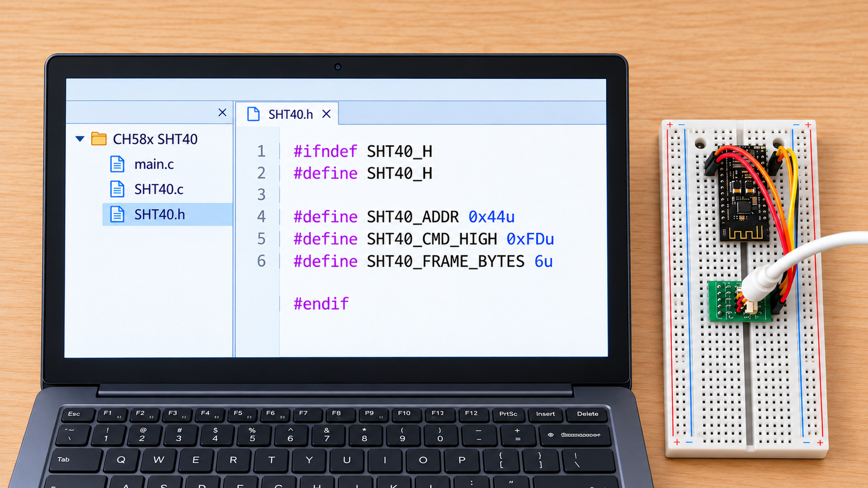Click the file icon on SHT40.h tab
This screenshot has width=868, height=488.
point(253,114)
